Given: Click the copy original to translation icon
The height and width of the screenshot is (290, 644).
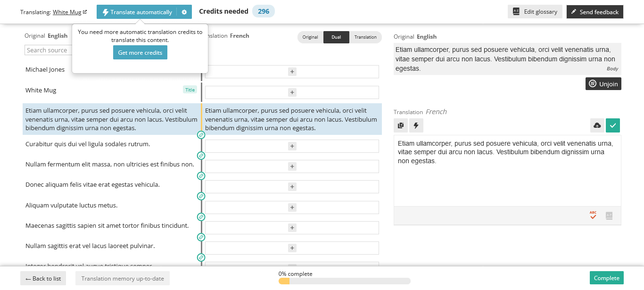Looking at the screenshot, I should [401, 125].
